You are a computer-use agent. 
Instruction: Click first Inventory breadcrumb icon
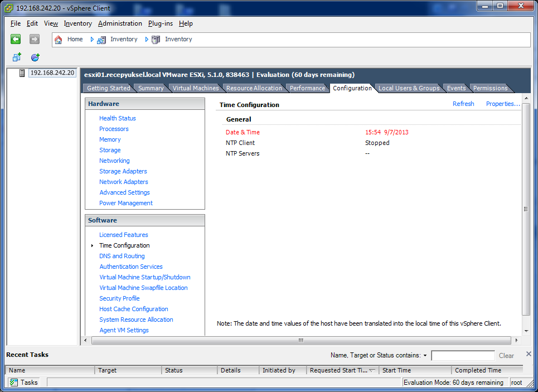click(x=101, y=40)
